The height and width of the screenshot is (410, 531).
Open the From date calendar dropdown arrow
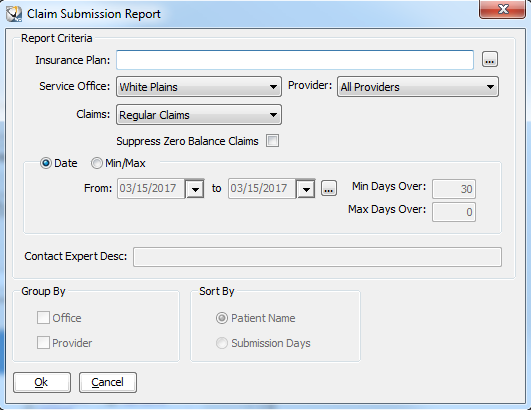coord(195,189)
